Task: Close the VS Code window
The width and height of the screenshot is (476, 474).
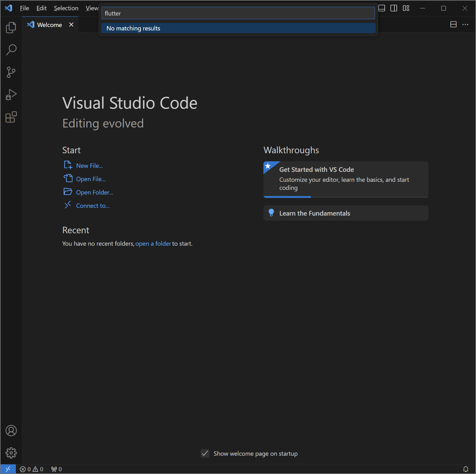Action: (x=465, y=8)
